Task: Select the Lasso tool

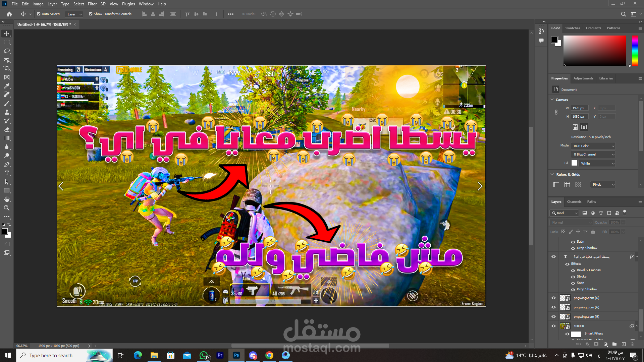Action: click(7, 51)
